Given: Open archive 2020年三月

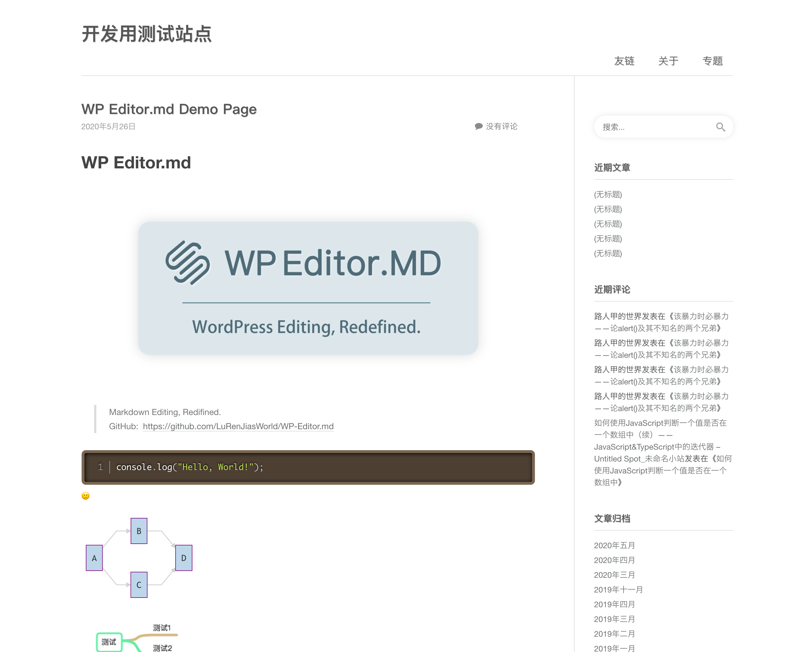Looking at the screenshot, I should click(614, 575).
